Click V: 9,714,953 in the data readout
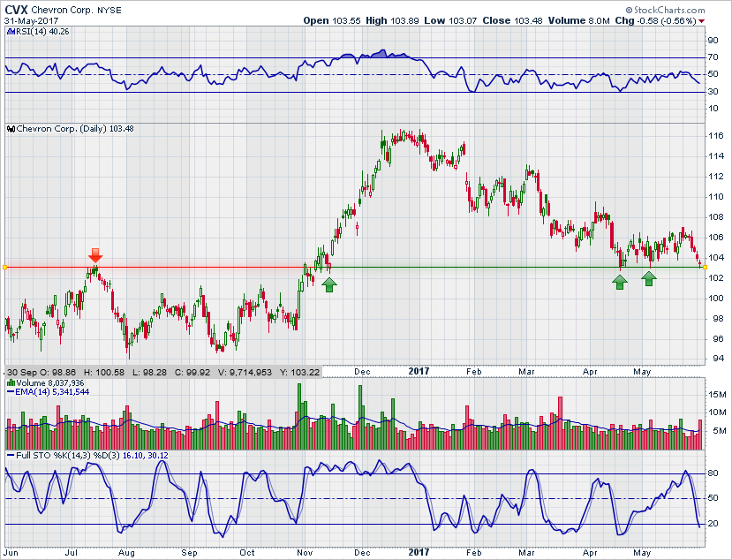732x560 pixels. [x=245, y=372]
